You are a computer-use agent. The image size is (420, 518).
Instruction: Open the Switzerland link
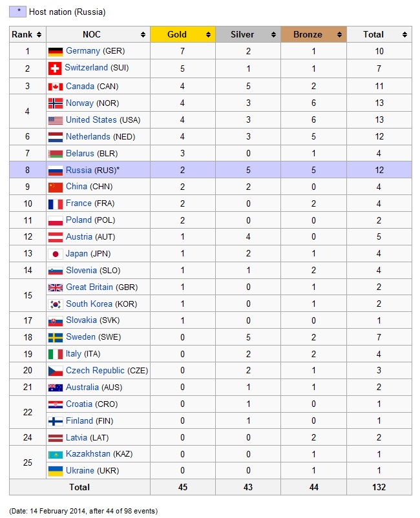(x=86, y=67)
